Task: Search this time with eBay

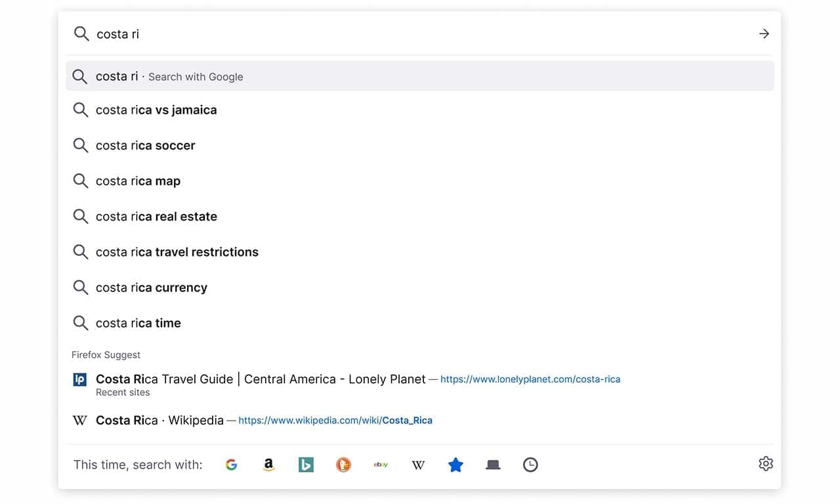Action: click(x=381, y=465)
